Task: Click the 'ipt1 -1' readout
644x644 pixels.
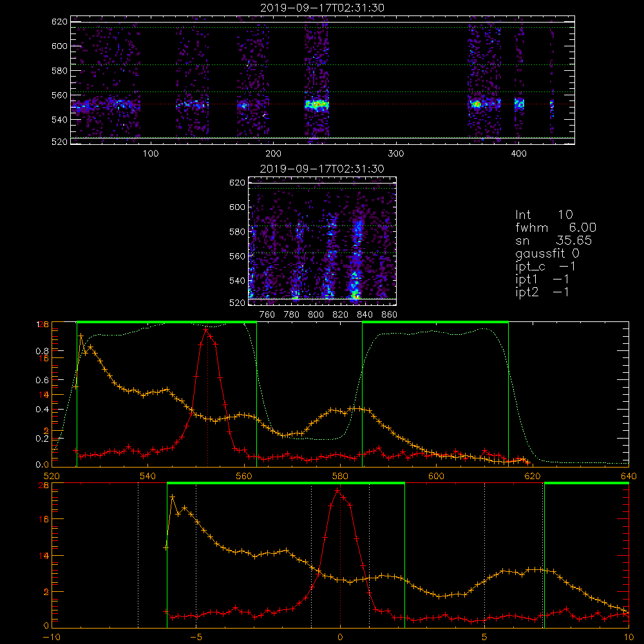Action: [x=542, y=279]
